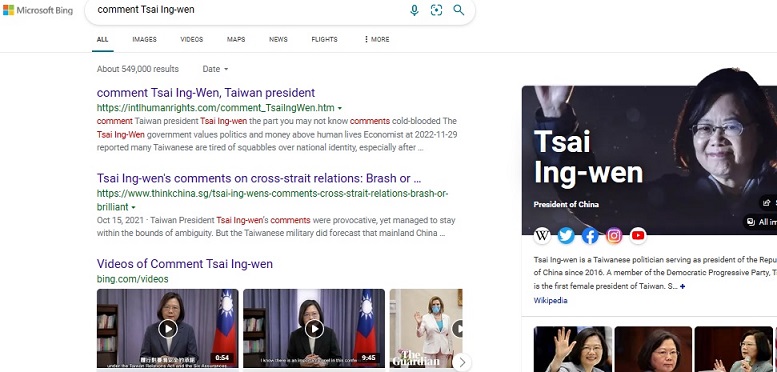Click the Tsai Ing-wen banner title
Screen dimensions: 777x372
click(588, 157)
